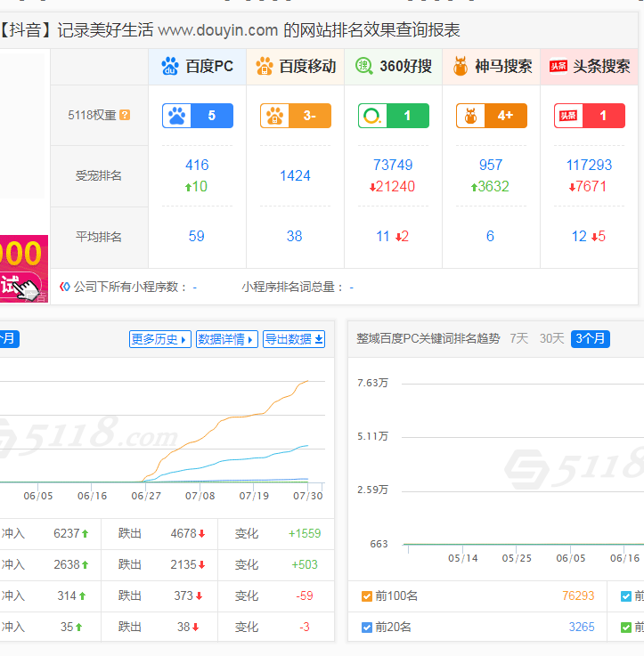The width and height of the screenshot is (644, 656).
Task: Click red down arrow beside 373
Action: coord(200,595)
